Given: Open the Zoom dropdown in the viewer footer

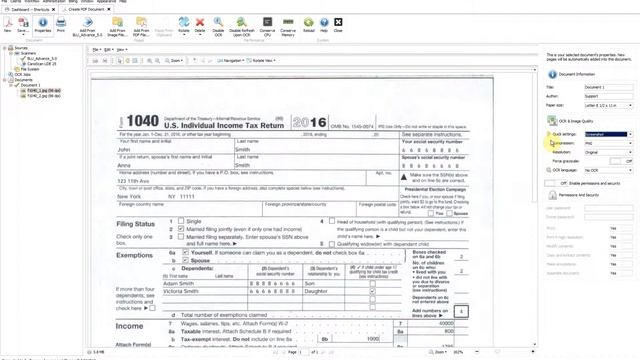Looking at the screenshot, I should coord(439,352).
